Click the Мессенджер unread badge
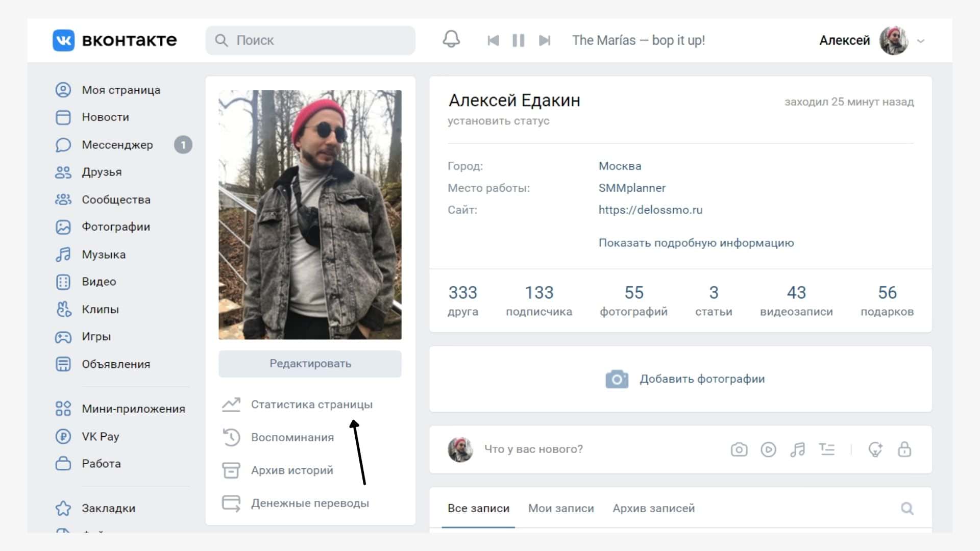Image resolution: width=980 pixels, height=551 pixels. (x=183, y=145)
